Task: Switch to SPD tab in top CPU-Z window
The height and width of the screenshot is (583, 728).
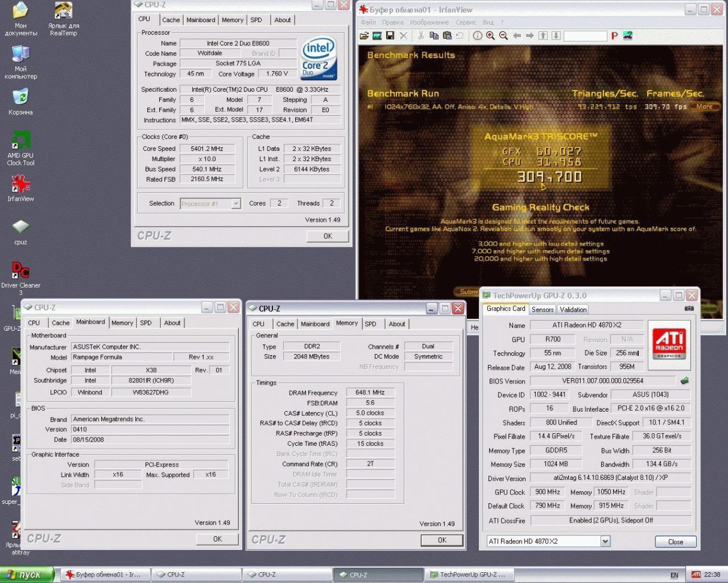Action: click(256, 20)
